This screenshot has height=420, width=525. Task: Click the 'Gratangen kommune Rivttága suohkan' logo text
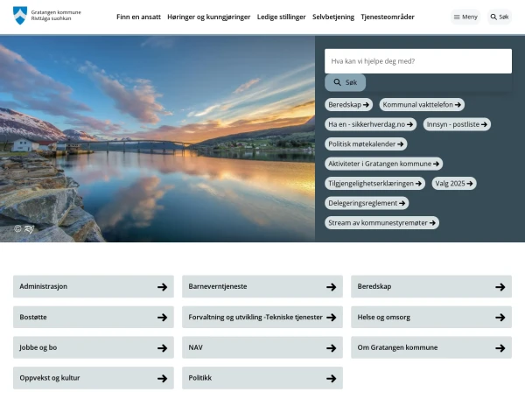[56, 16]
